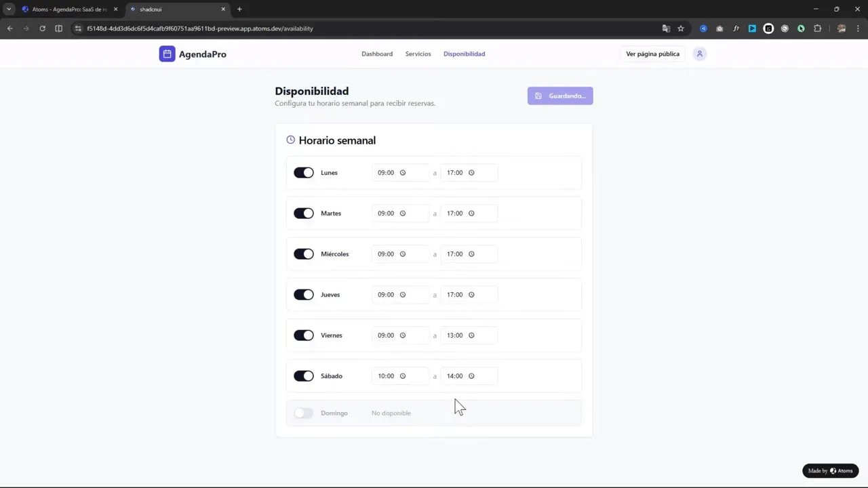Click 'No disponible' text in Domingo row
Screen dimensions: 868x488
coord(391,413)
